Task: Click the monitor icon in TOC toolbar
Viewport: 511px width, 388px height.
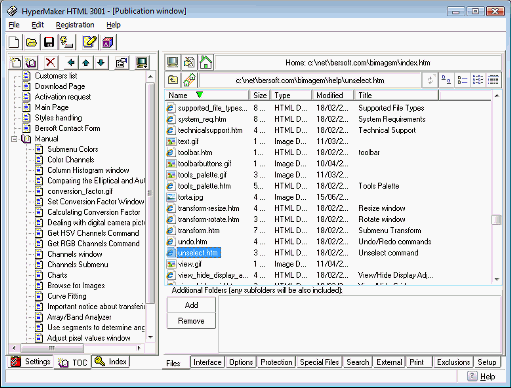Action: coord(142,62)
